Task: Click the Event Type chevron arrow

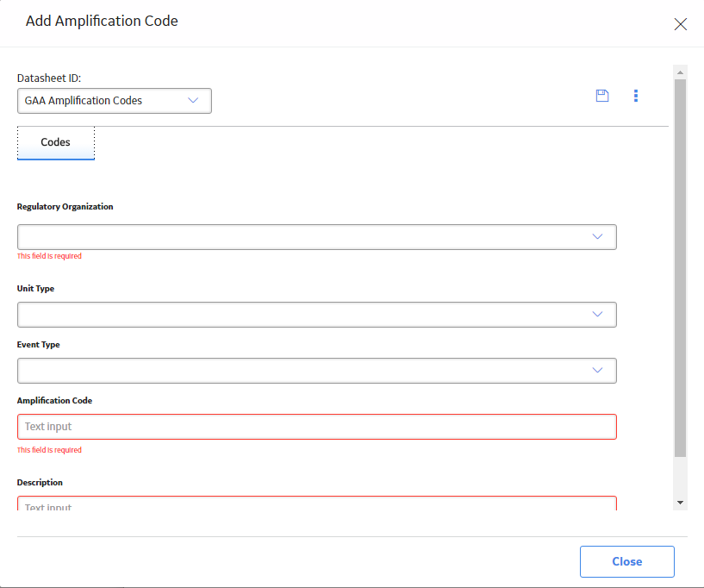Action: [597, 370]
